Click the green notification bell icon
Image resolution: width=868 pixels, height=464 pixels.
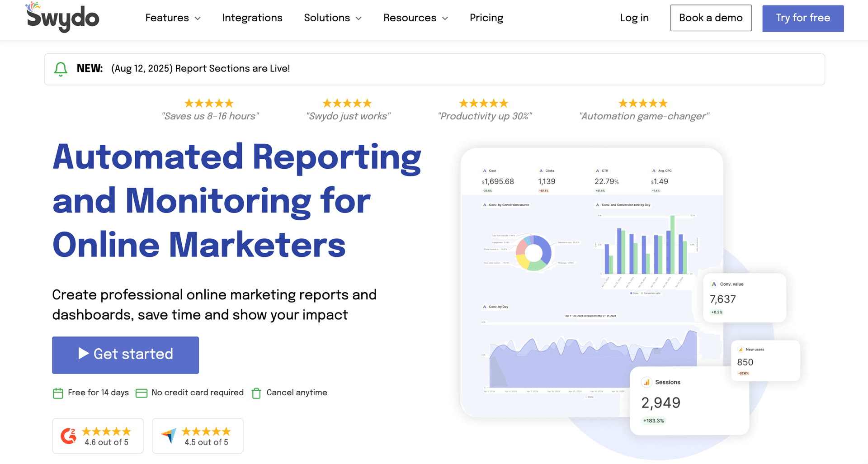[61, 69]
